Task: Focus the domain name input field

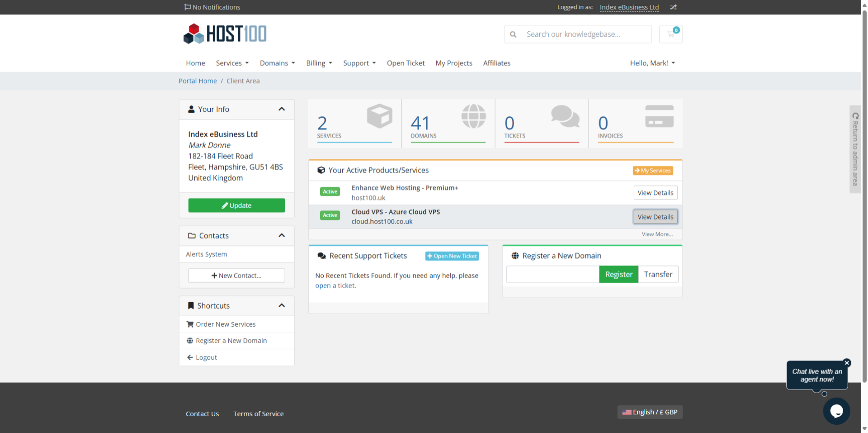Action: [x=553, y=274]
